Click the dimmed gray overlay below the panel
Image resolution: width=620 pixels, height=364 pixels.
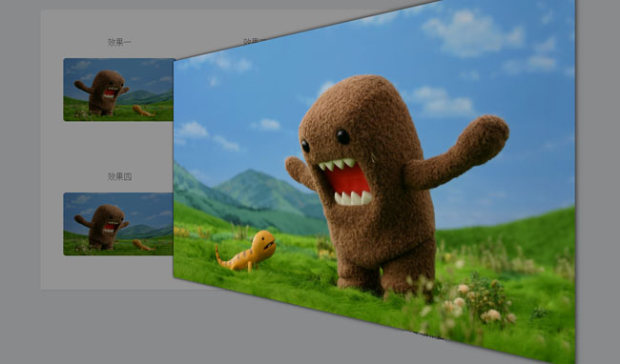pyautogui.click(x=158, y=328)
